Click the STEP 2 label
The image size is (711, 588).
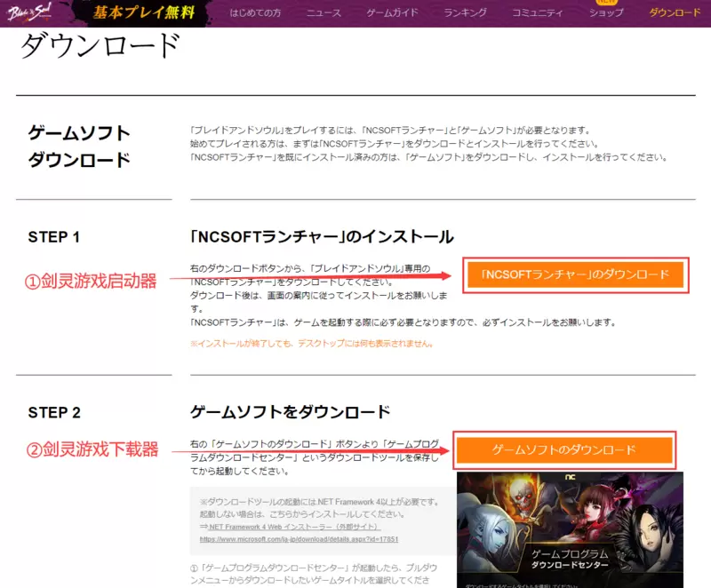54,413
